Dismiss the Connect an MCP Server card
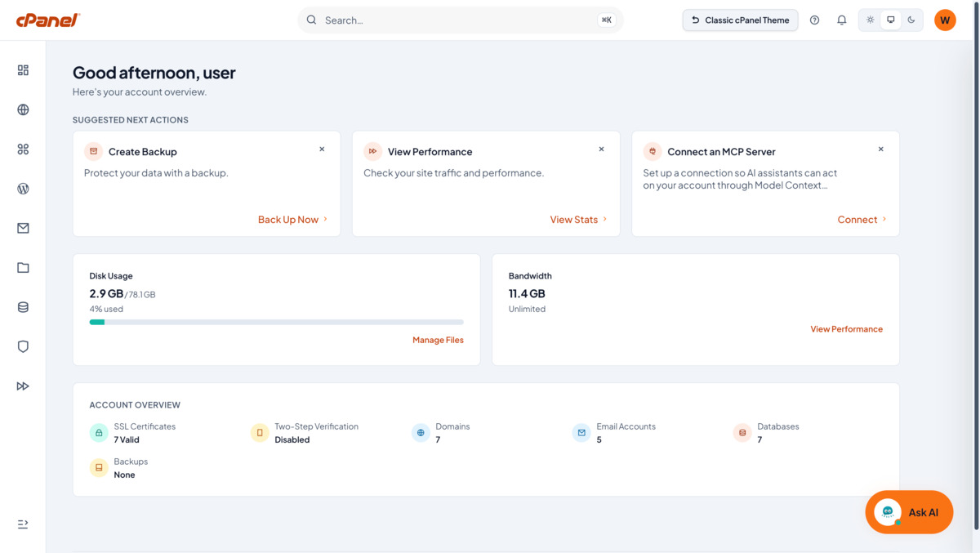 [881, 149]
